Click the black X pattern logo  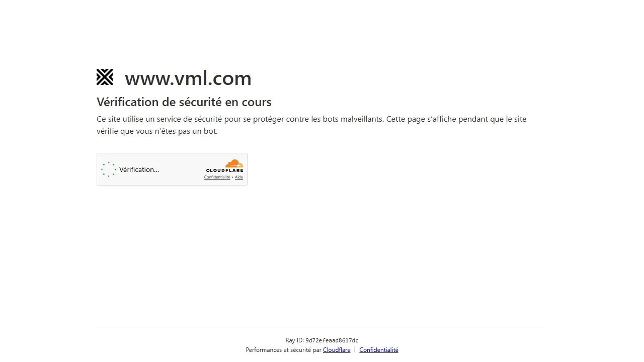click(105, 77)
